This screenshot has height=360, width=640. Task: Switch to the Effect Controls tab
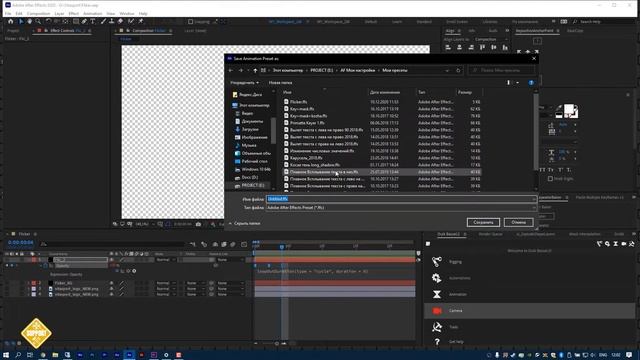[62, 31]
